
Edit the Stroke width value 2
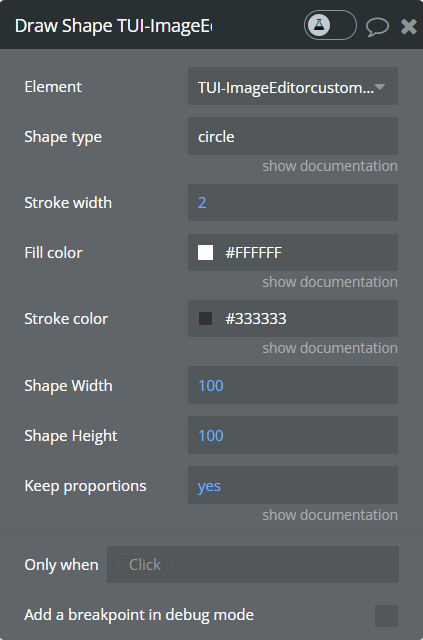293,202
